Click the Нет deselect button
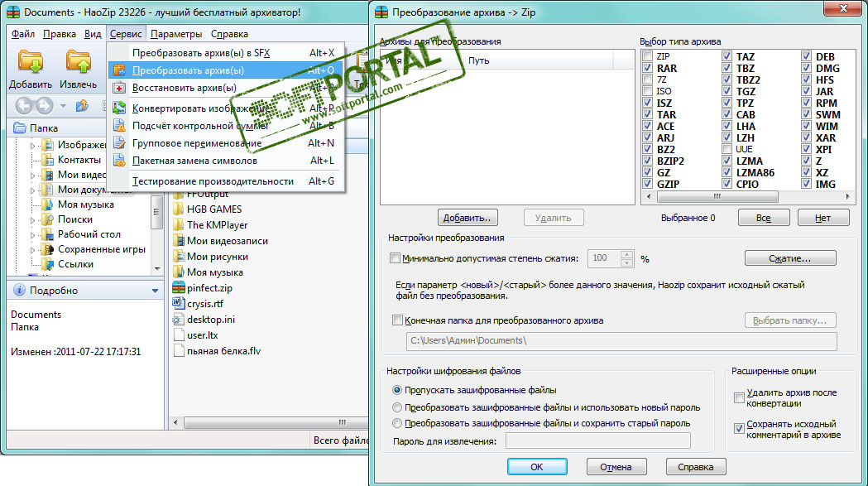 tap(822, 218)
